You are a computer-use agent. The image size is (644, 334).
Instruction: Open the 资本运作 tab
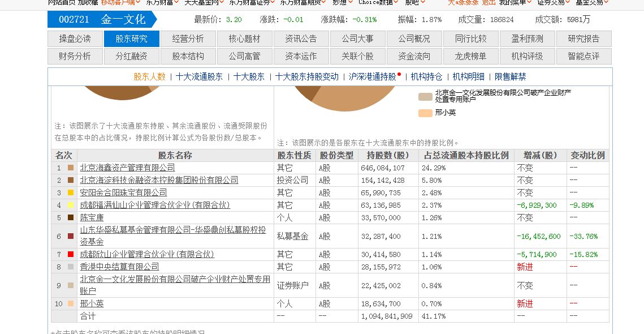(x=301, y=57)
